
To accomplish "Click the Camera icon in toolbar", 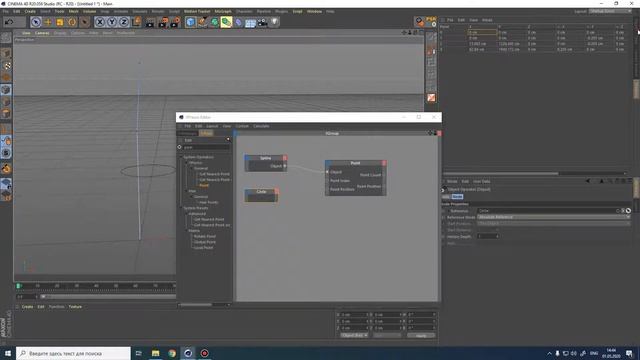I will (x=262, y=22).
